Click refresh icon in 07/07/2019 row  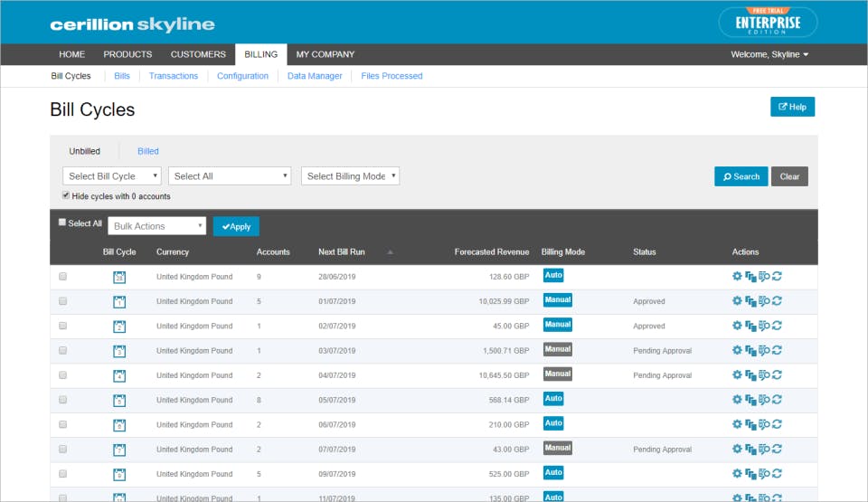point(778,449)
